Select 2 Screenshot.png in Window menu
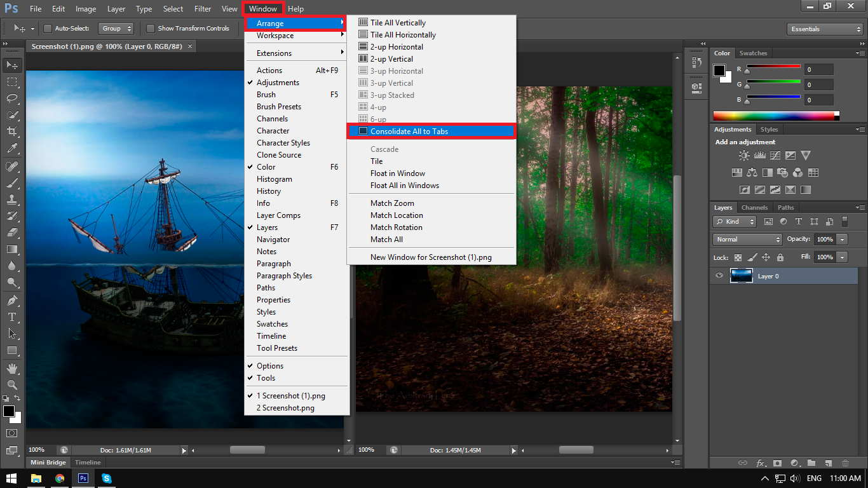The image size is (868, 488). pyautogui.click(x=297, y=408)
